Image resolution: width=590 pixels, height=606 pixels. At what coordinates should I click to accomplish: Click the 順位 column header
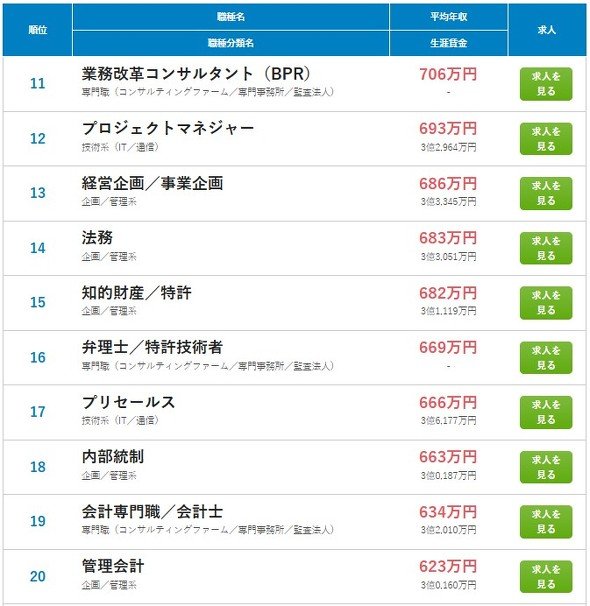[37, 30]
